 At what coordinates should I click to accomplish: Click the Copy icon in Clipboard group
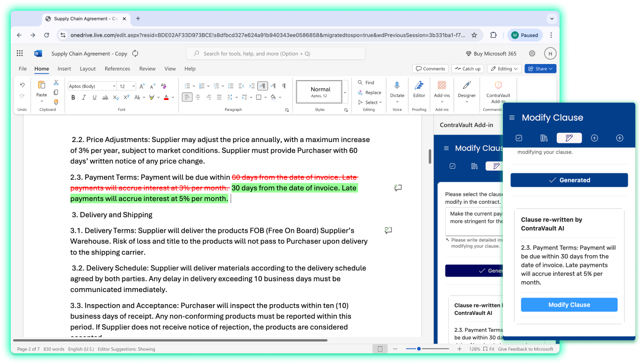click(56, 93)
